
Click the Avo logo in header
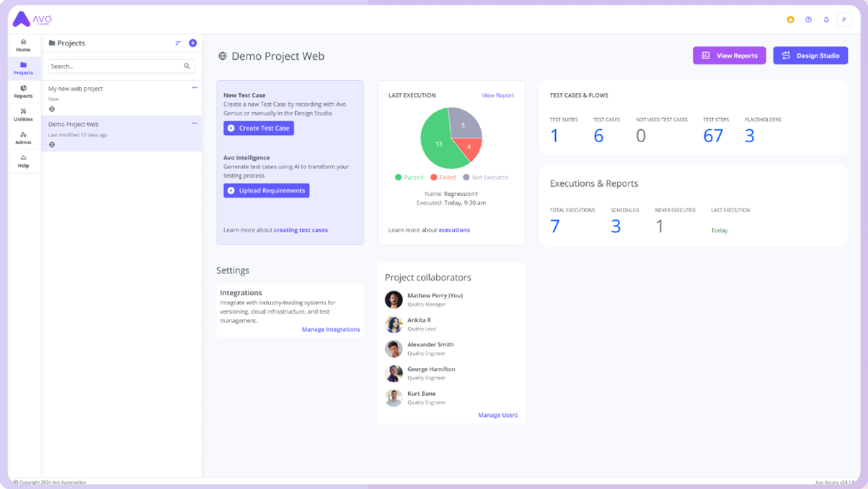[32, 19]
